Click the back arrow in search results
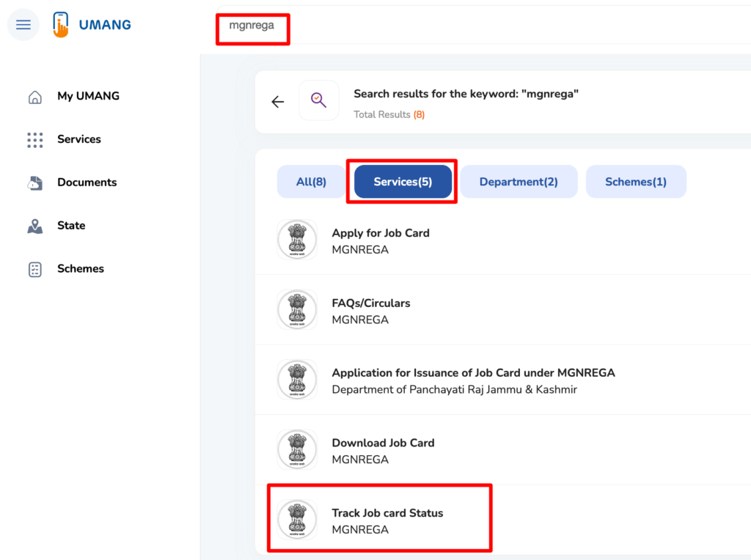Viewport: 751px width, 560px height. coord(277,102)
